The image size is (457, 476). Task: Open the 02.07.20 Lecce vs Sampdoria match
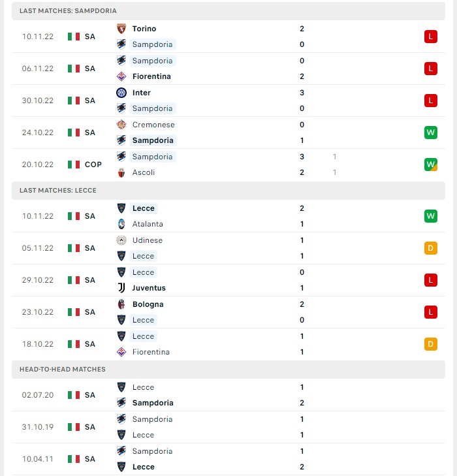(228, 395)
